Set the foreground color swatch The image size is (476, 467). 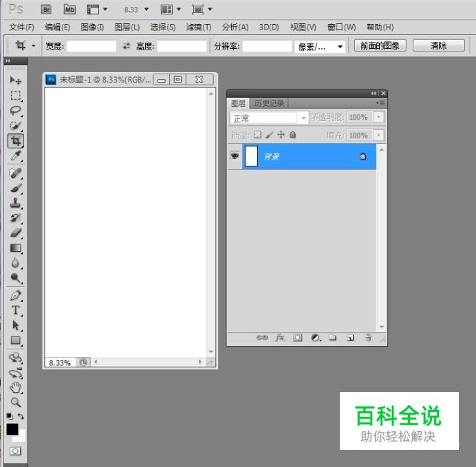click(12, 429)
